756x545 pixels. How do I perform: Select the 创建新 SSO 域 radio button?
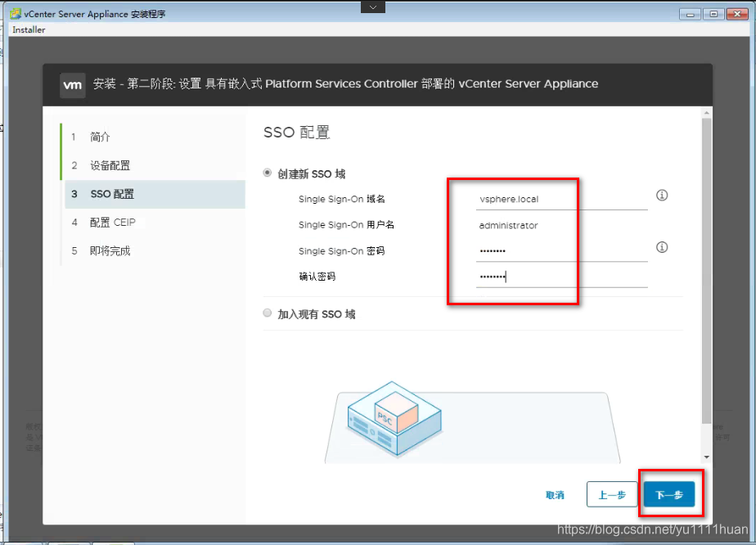point(267,173)
